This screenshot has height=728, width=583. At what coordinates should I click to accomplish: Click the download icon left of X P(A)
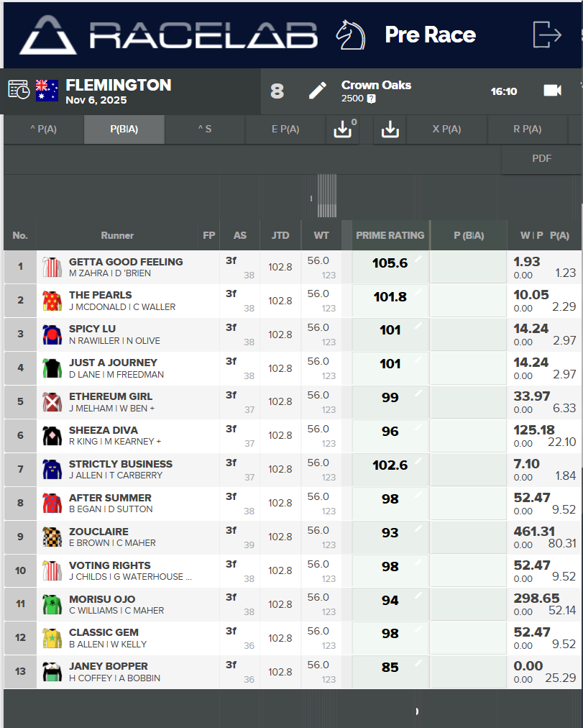(390, 129)
